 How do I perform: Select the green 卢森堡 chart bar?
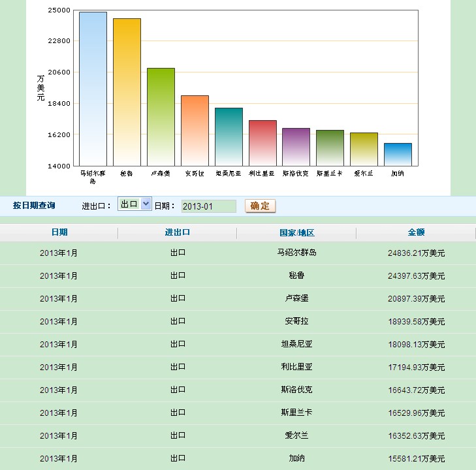point(161,117)
